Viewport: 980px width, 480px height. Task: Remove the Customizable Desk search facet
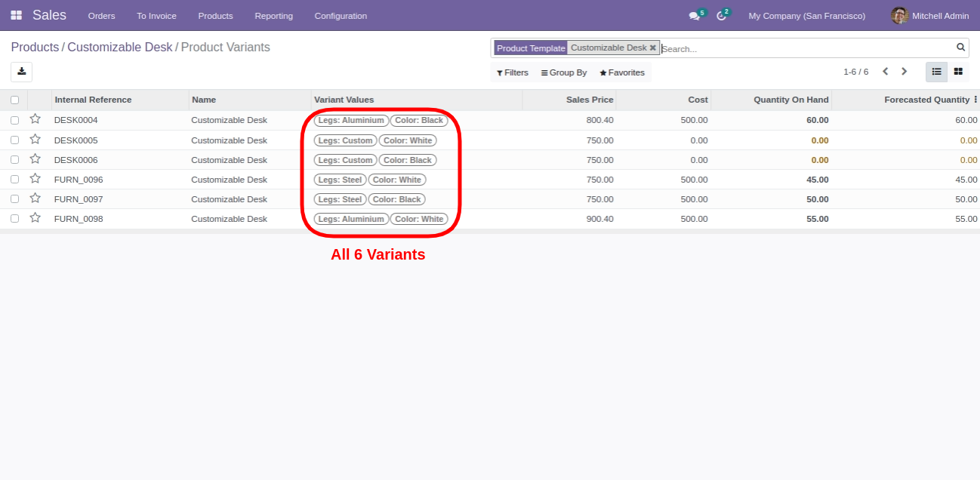pyautogui.click(x=652, y=48)
